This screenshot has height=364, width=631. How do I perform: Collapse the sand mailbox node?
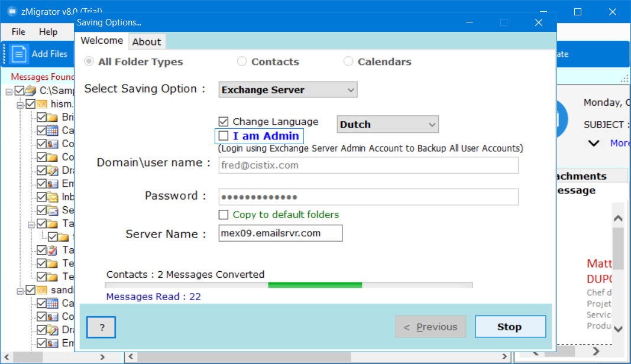coord(20,291)
